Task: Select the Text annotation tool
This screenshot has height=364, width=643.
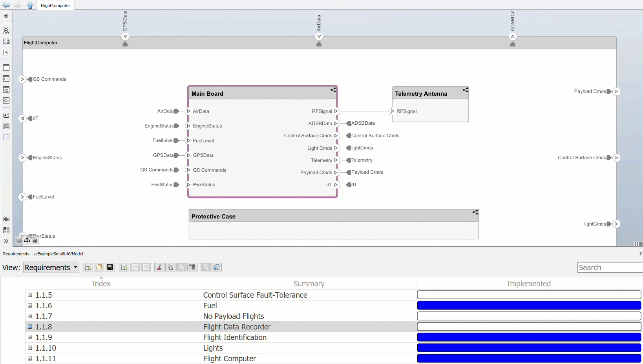Action: (x=6, y=115)
